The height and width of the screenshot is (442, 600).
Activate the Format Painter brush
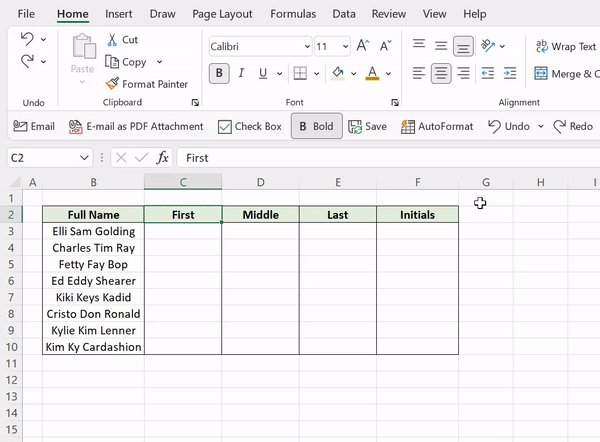click(x=112, y=84)
